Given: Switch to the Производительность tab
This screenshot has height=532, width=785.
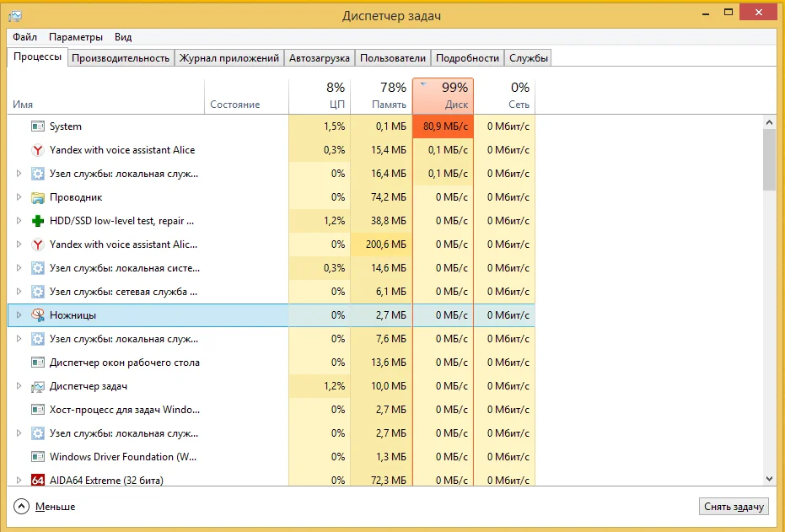Looking at the screenshot, I should pos(121,58).
